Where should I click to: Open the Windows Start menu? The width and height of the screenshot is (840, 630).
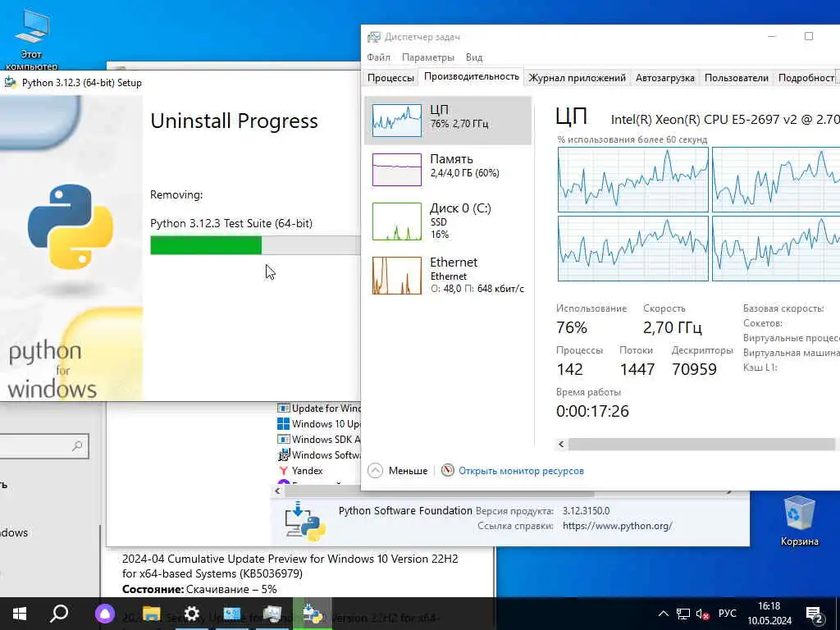[20, 614]
